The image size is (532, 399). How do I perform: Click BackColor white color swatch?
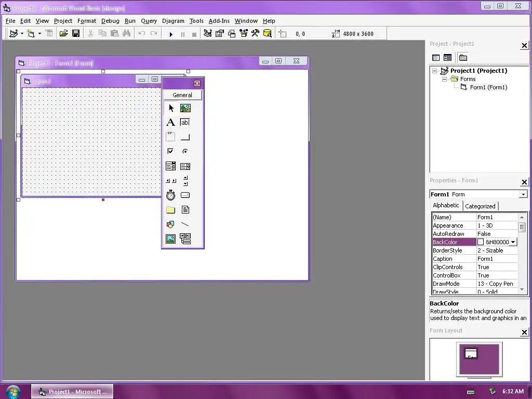pyautogui.click(x=481, y=242)
